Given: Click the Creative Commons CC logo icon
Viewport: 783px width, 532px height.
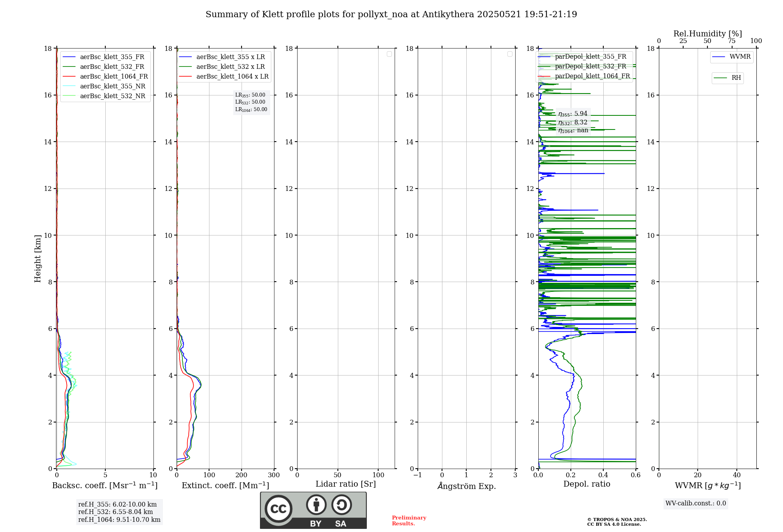Looking at the screenshot, I should tap(278, 509).
